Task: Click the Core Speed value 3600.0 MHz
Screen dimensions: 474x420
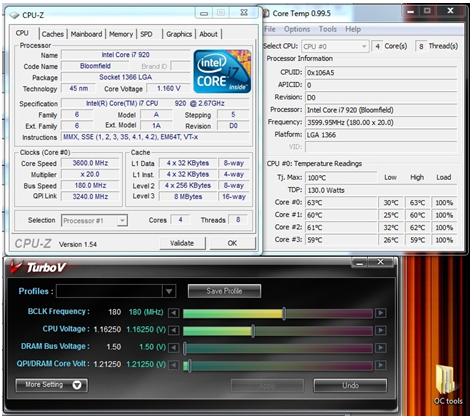Action: tap(90, 163)
